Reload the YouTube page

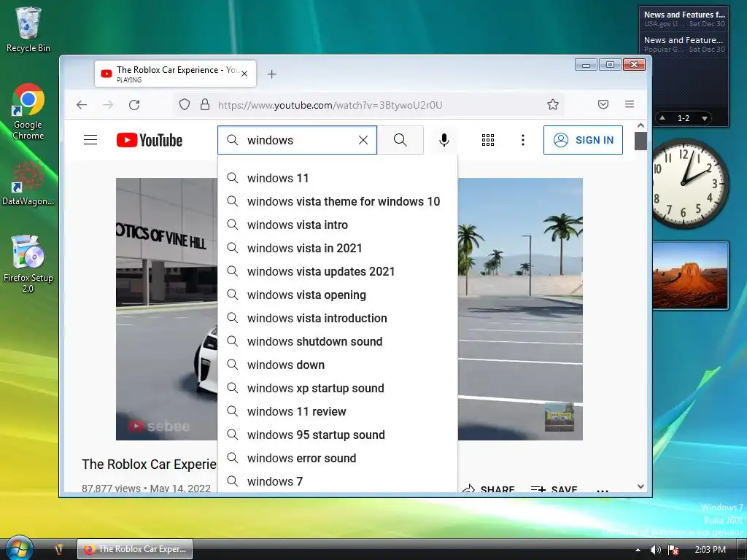pos(134,105)
